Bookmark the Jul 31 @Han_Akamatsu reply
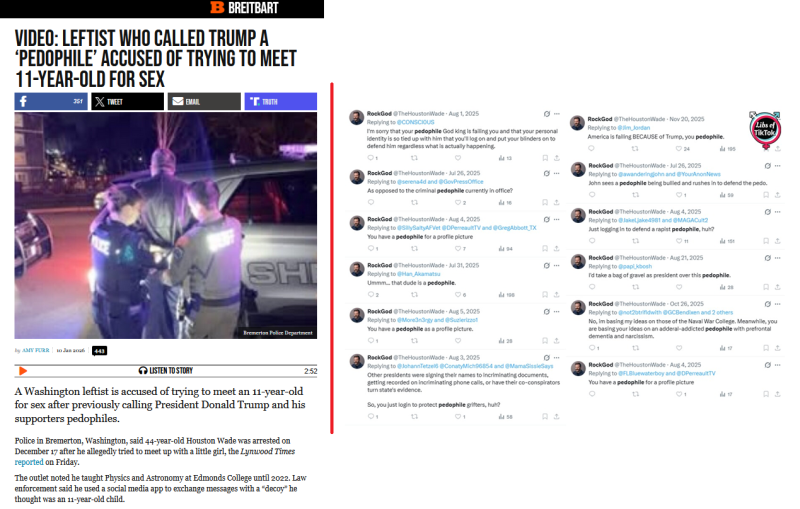 coord(545,295)
